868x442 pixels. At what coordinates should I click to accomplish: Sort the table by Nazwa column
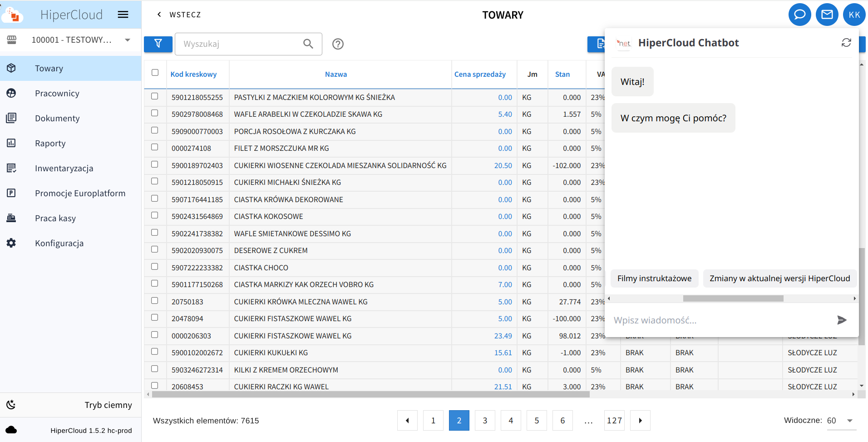(336, 74)
